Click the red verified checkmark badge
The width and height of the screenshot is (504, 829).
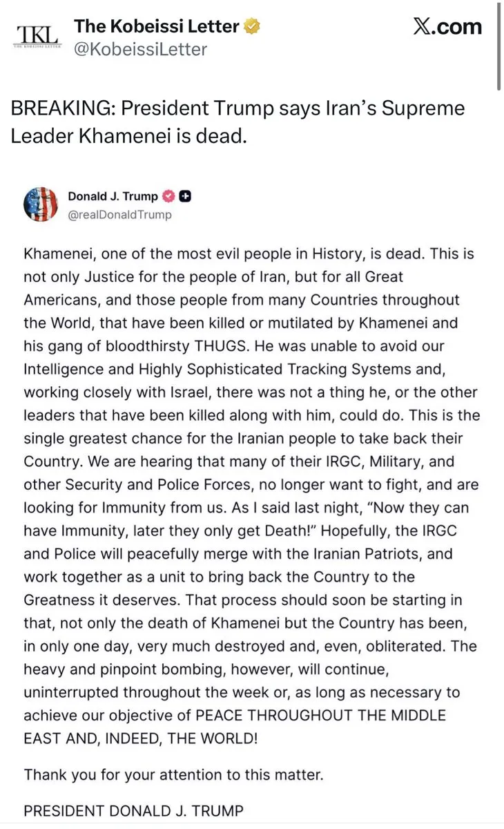tap(169, 196)
